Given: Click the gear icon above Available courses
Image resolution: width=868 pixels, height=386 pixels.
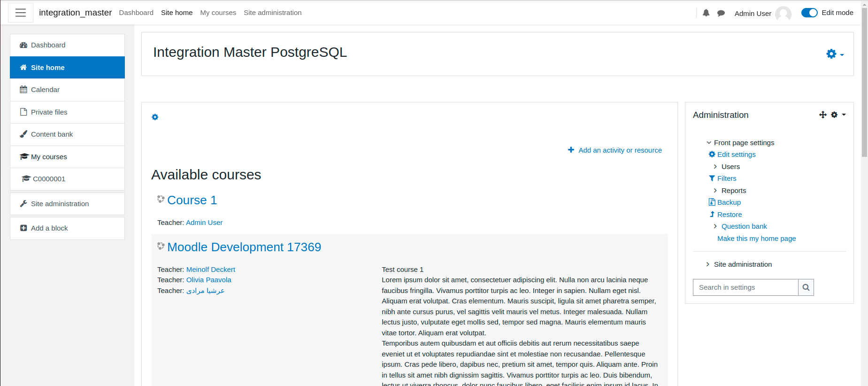Looking at the screenshot, I should point(155,117).
